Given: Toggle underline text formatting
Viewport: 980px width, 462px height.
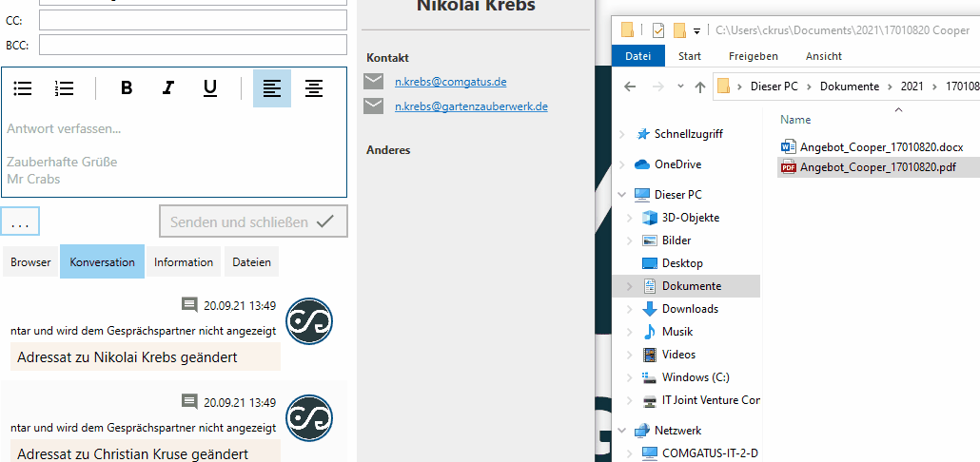Looking at the screenshot, I should pyautogui.click(x=210, y=88).
